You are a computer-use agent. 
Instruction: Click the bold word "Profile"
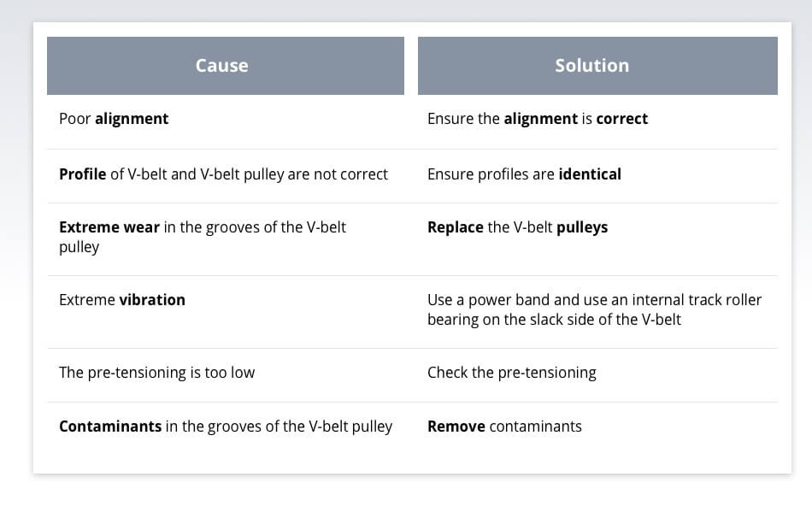tap(82, 174)
